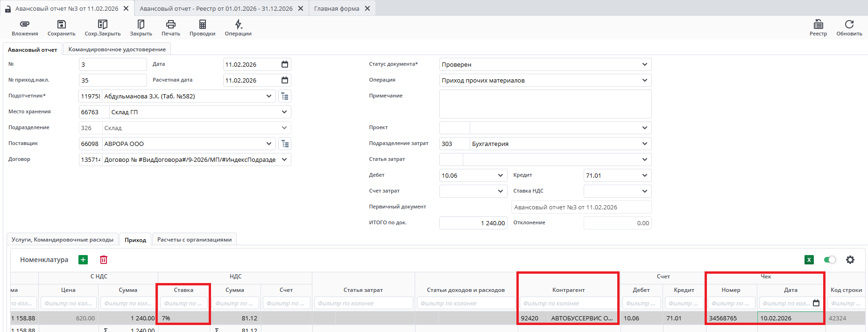
Task: Click the Вложения paperclip icon
Action: [25, 24]
